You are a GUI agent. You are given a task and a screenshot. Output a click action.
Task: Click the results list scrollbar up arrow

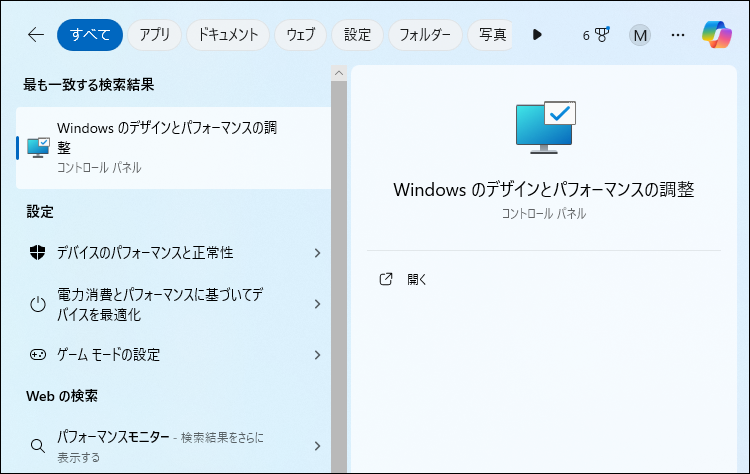339,73
